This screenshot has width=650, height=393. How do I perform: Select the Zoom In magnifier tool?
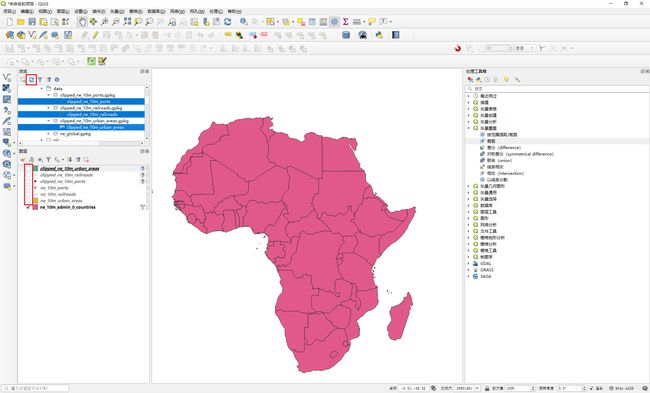(105, 22)
